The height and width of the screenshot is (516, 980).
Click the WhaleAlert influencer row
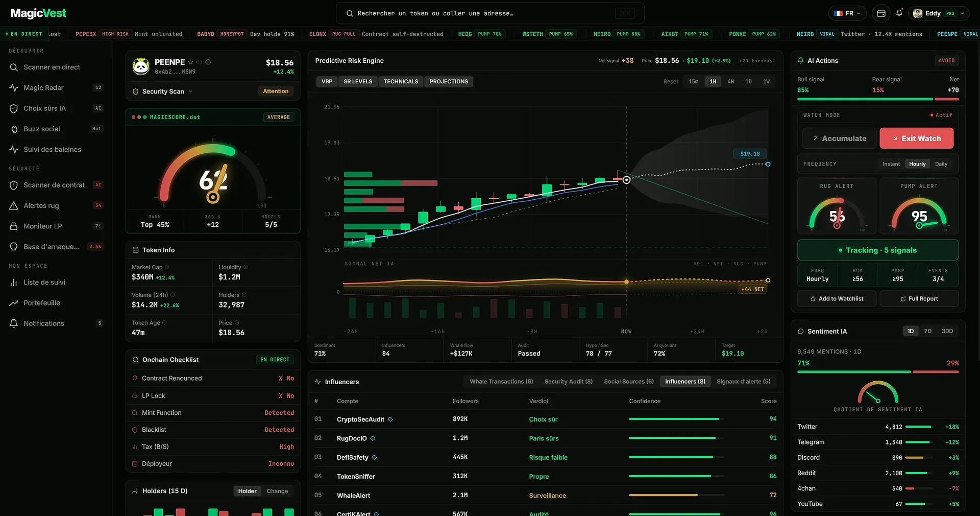click(x=545, y=496)
